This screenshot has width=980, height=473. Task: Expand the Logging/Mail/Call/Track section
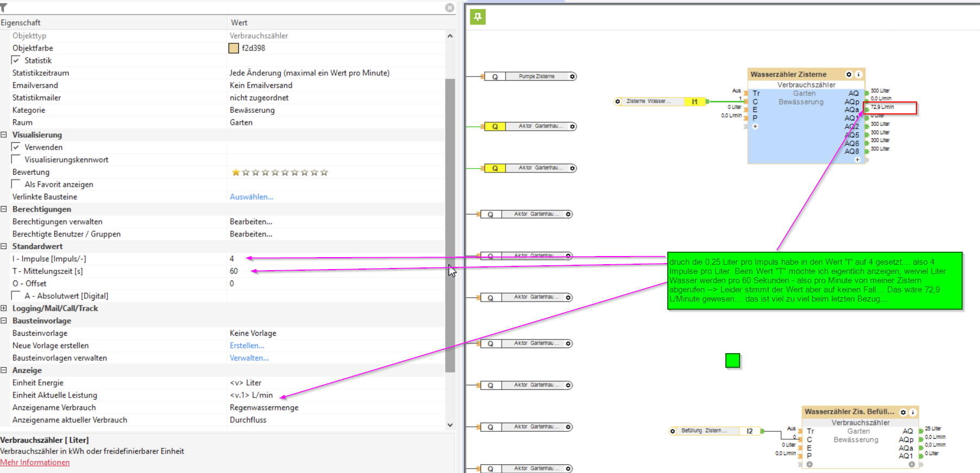[x=4, y=308]
